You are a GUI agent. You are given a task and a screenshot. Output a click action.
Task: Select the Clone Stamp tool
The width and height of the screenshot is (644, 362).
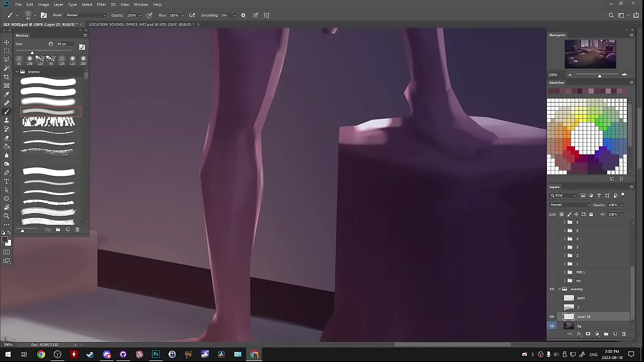7,120
